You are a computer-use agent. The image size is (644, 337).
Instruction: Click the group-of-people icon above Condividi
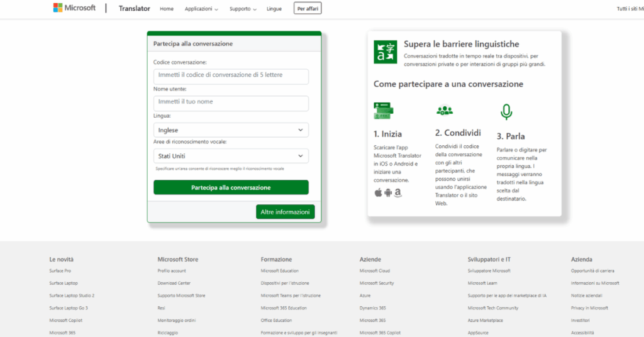(x=445, y=110)
